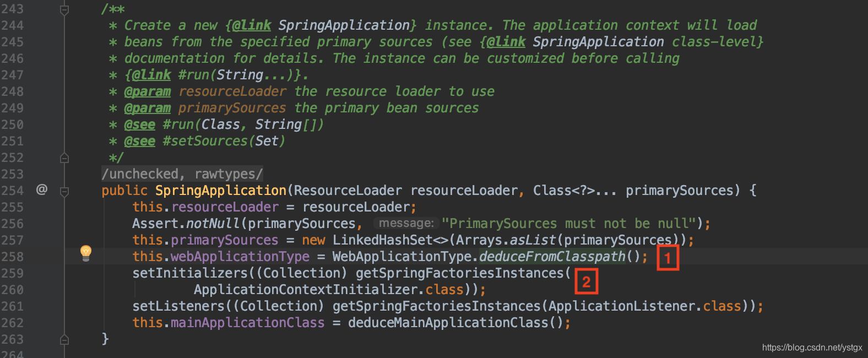Click line number 260 in the gutter
This screenshot has width=868, height=358.
pyautogui.click(x=12, y=290)
